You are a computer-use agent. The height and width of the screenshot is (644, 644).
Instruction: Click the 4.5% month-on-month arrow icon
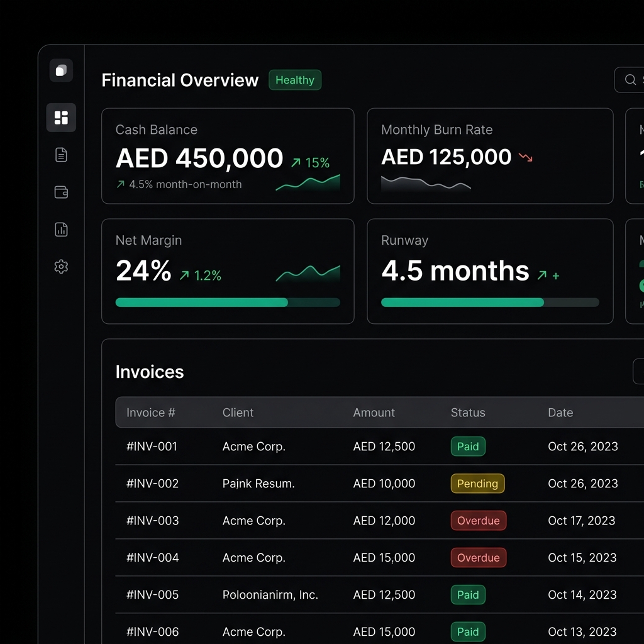120,184
